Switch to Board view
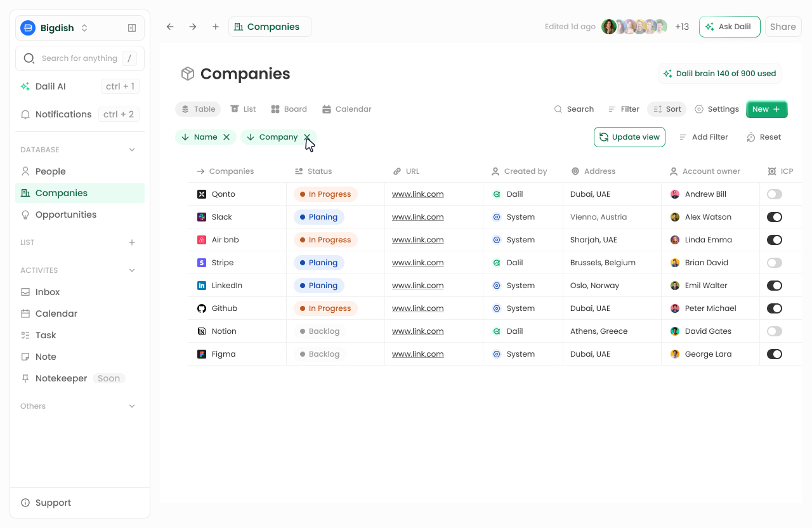Image resolution: width=812 pixels, height=528 pixels. coord(289,109)
